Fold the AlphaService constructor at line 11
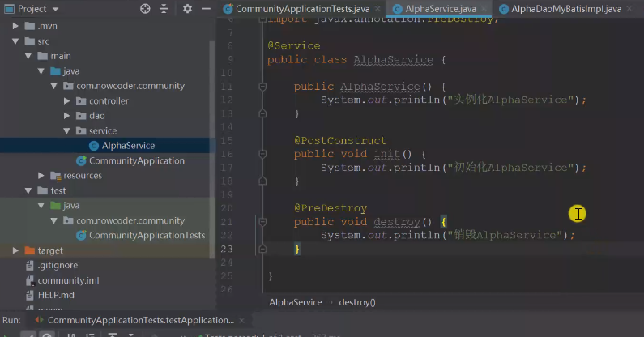The width and height of the screenshot is (644, 337). coord(262,87)
